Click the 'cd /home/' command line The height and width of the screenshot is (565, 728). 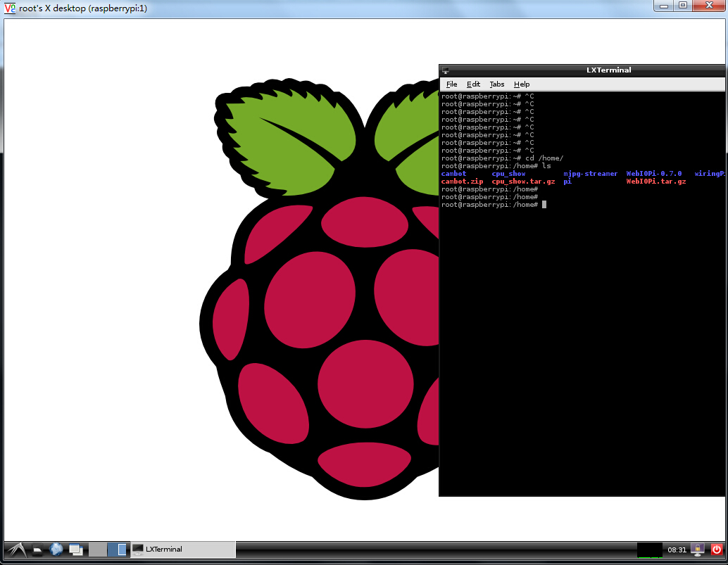[502, 158]
